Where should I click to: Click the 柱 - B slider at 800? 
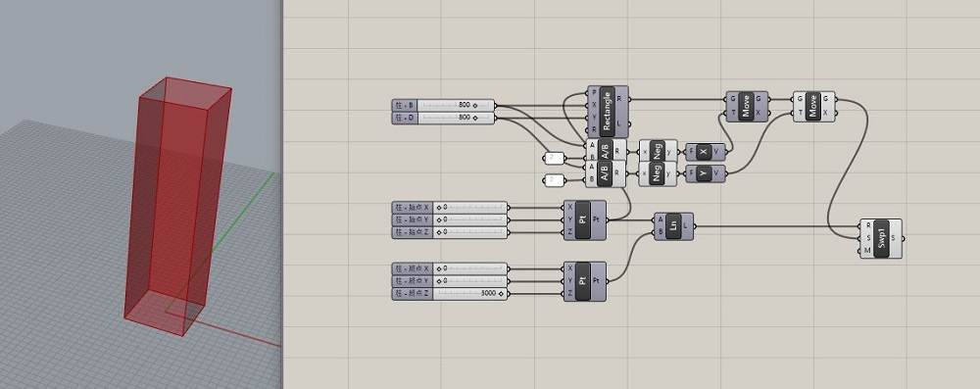pyautogui.click(x=443, y=105)
